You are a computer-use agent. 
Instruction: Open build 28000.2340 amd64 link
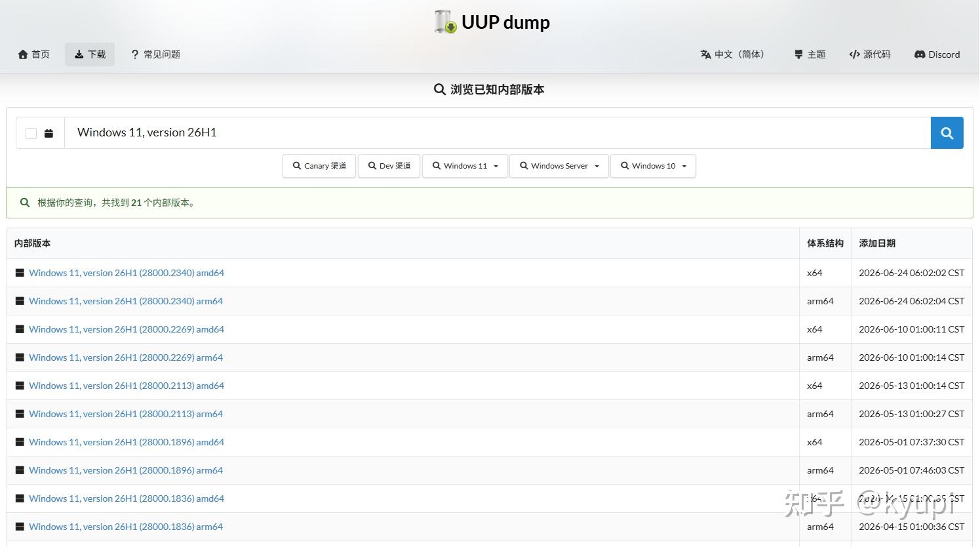pos(127,273)
